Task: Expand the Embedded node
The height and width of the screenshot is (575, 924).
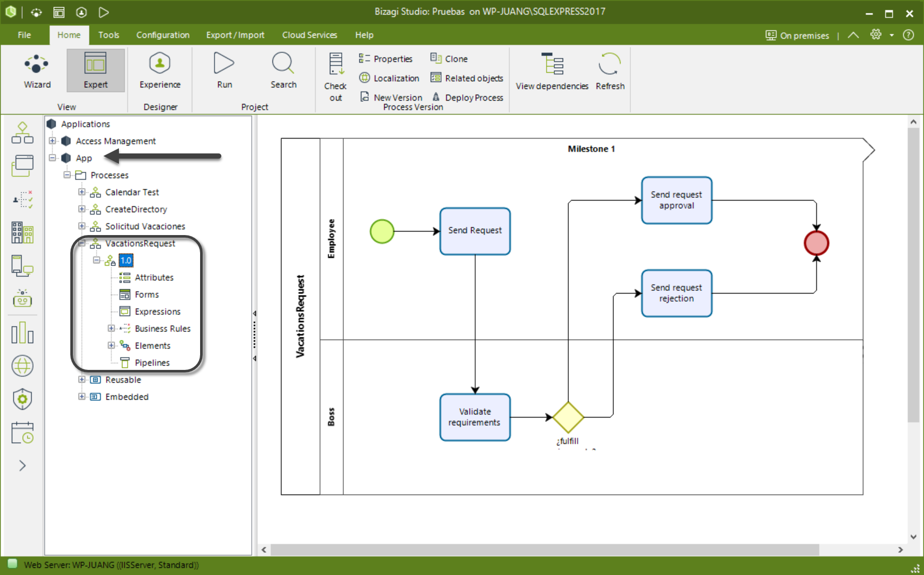Action: tap(82, 396)
